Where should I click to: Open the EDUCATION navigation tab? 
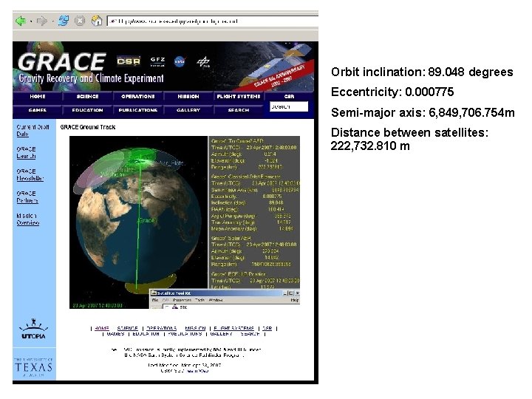[x=87, y=110]
